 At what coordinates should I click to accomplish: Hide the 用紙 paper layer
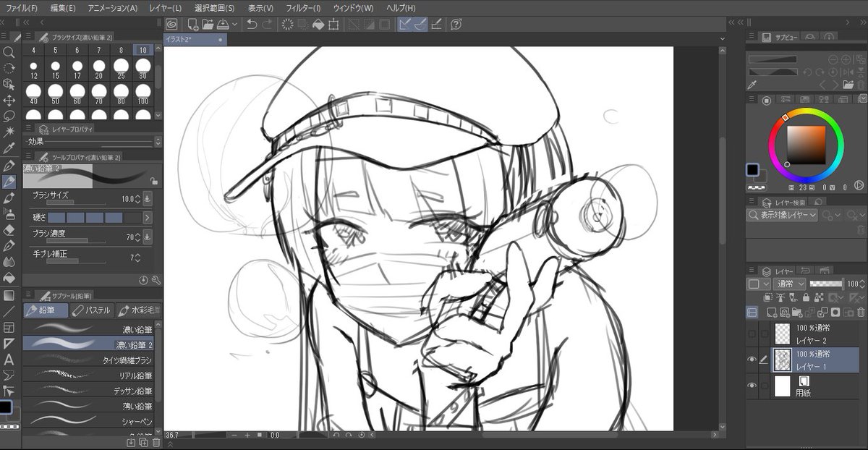752,386
